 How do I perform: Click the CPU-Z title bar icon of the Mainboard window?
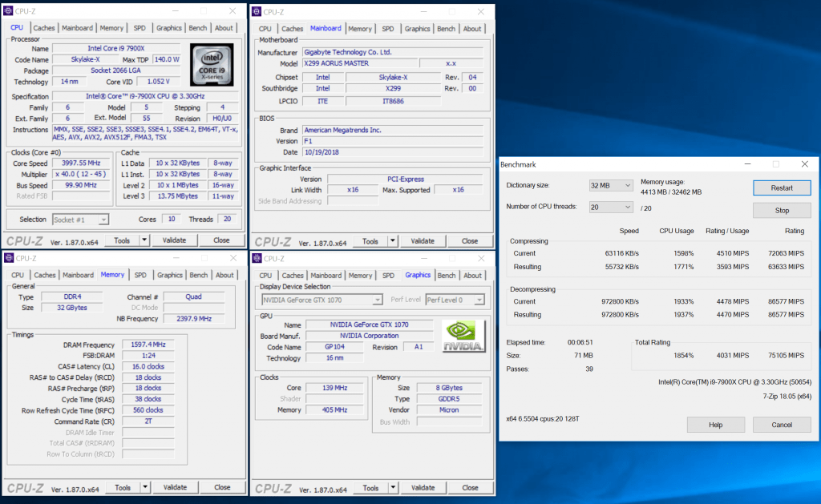click(257, 11)
